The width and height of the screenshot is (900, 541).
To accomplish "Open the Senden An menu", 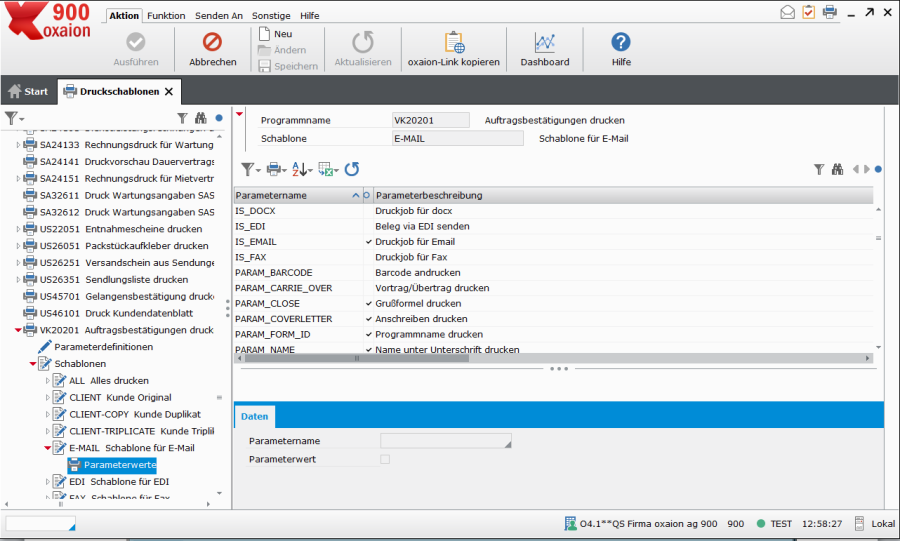I will point(219,15).
